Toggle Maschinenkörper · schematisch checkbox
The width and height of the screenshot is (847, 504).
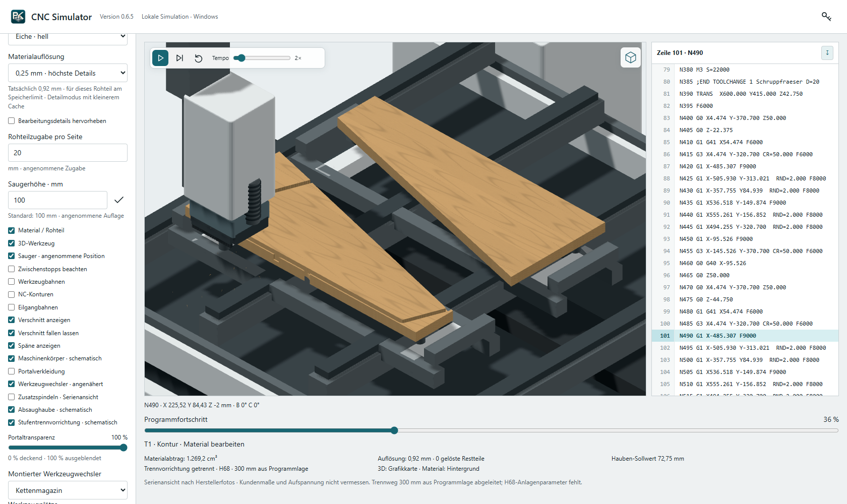point(11,358)
